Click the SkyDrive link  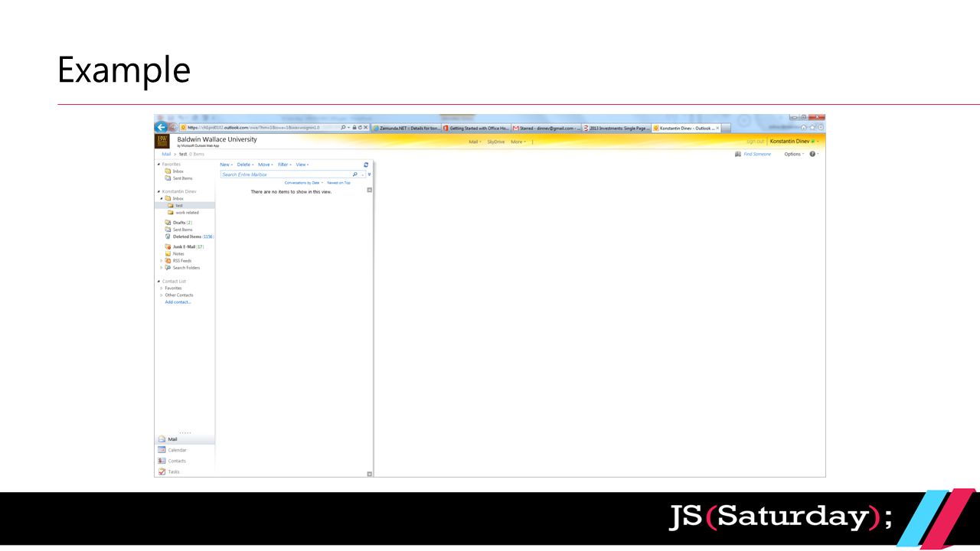coord(496,142)
